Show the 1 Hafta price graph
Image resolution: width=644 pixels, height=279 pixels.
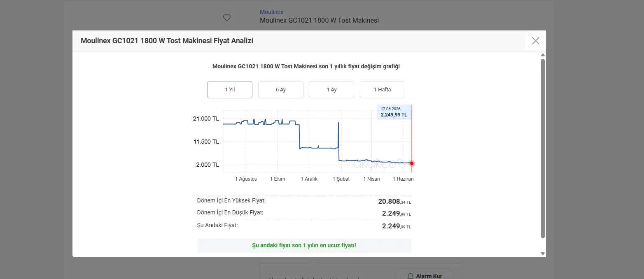click(383, 90)
